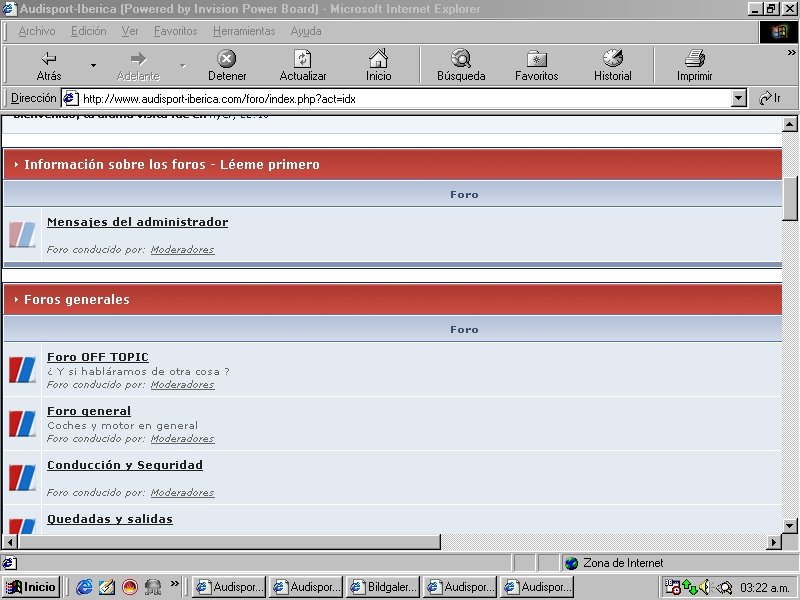Click the Conducción y Seguridad status icon
This screenshot has height=600, width=800.
pos(22,478)
